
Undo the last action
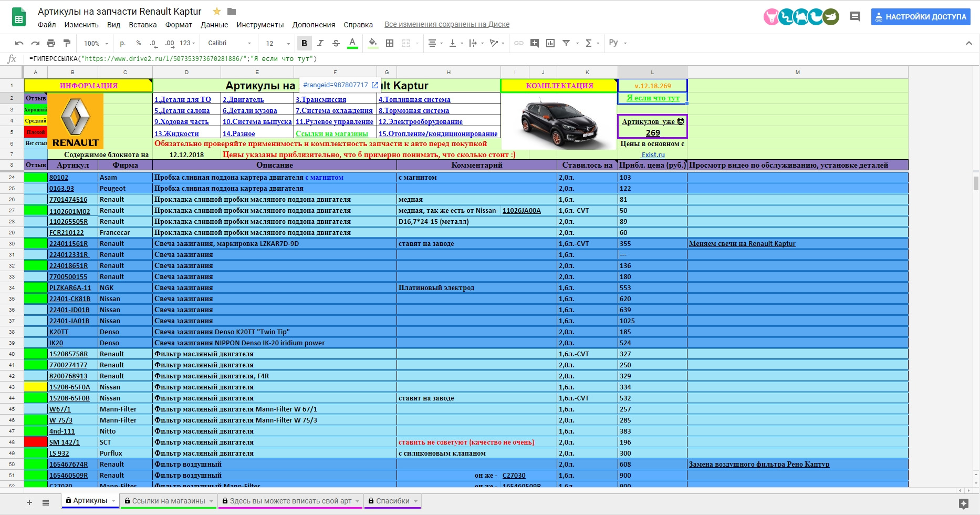19,43
